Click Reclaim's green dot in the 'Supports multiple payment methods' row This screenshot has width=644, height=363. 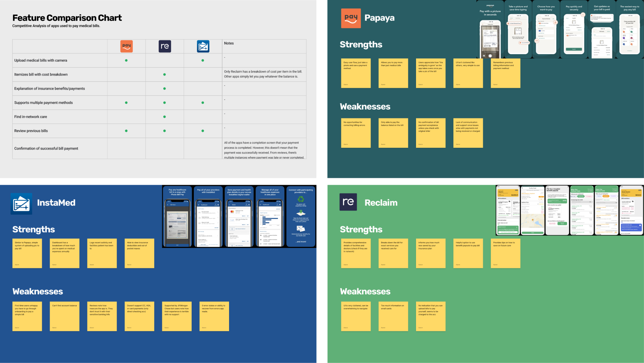click(x=164, y=103)
